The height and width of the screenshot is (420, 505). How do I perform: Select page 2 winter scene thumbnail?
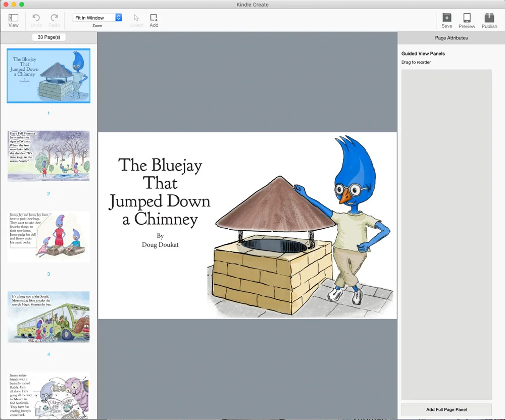[48, 156]
